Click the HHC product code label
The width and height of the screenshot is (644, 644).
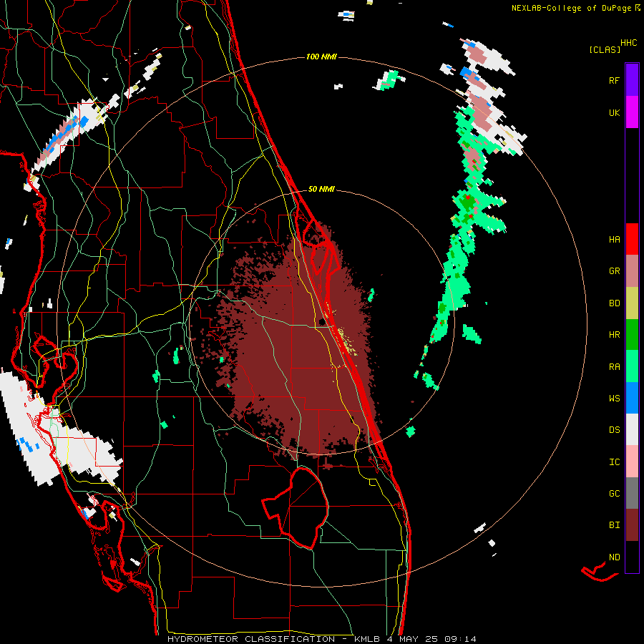pyautogui.click(x=628, y=42)
